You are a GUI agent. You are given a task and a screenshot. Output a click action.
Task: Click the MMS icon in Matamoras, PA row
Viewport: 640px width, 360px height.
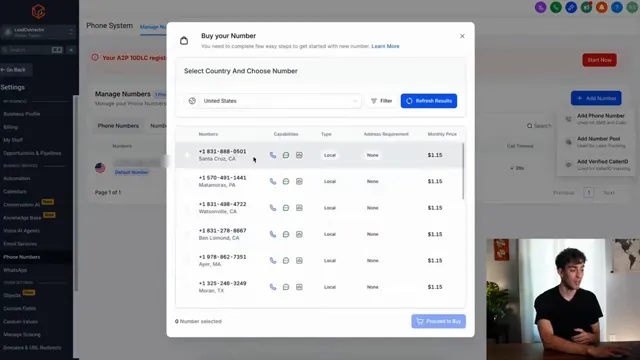click(x=299, y=181)
